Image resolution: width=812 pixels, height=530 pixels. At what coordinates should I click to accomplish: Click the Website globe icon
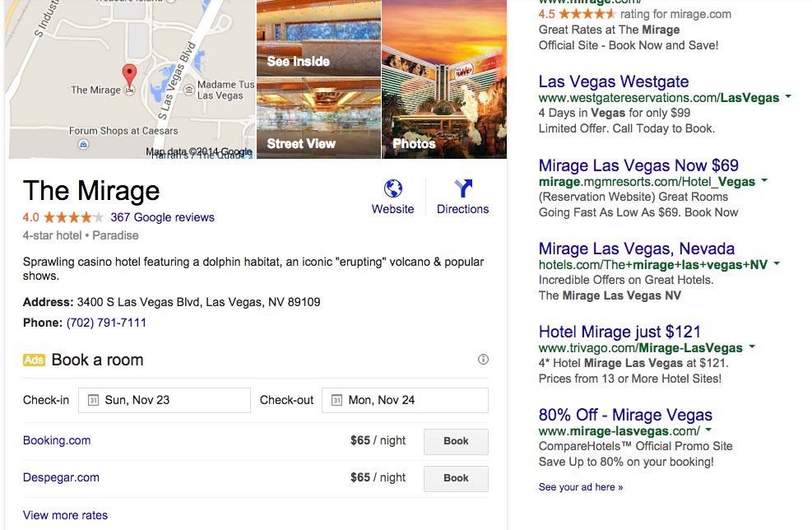point(393,189)
